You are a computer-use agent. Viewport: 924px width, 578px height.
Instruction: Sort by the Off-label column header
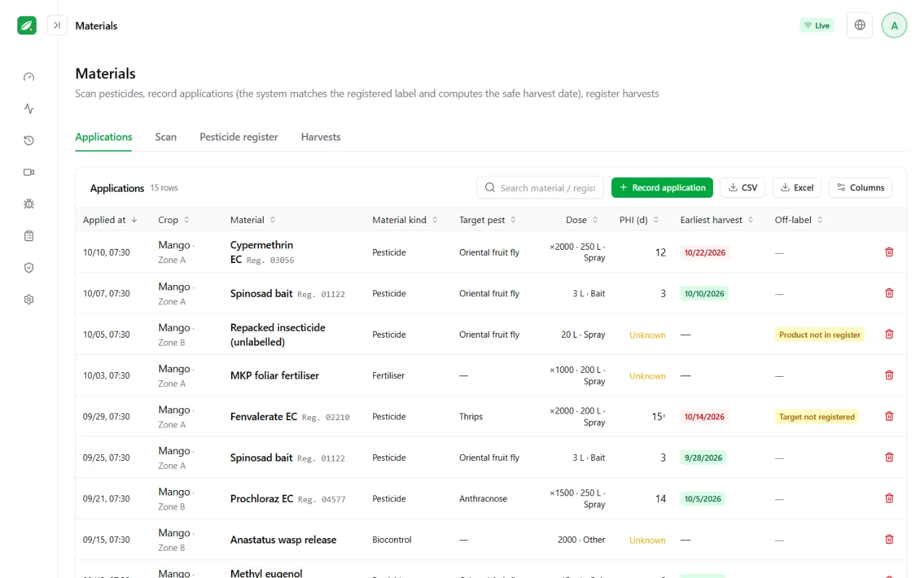[800, 220]
